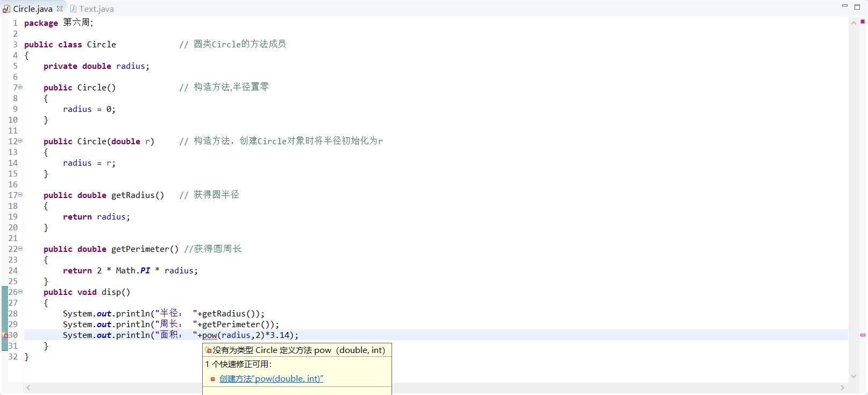Click line number 1 in the gutter

coord(15,23)
